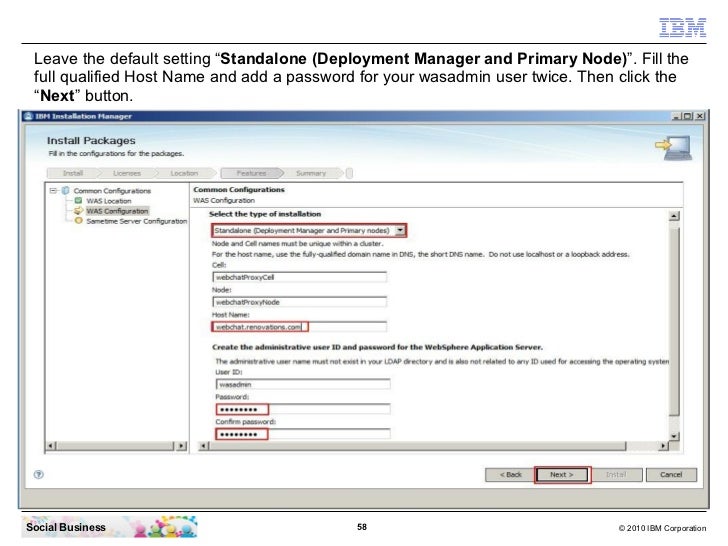
Task: Collapse the Common Configurations tree node
Action: [53, 191]
